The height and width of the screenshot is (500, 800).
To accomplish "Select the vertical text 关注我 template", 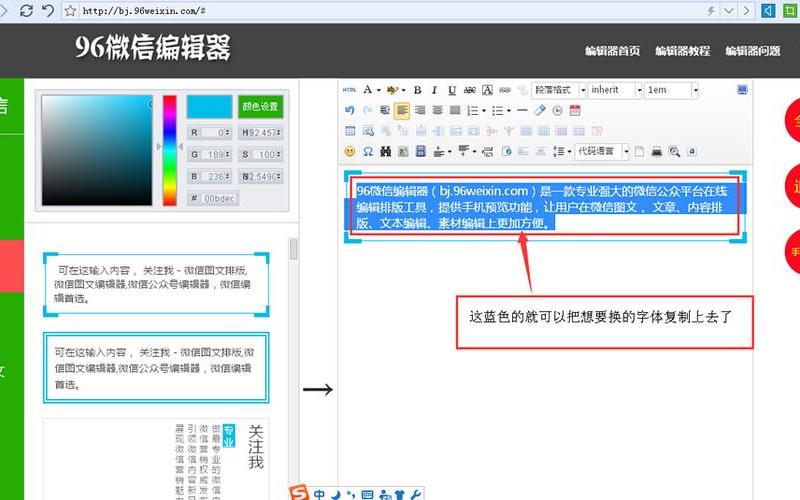I will coord(156,459).
